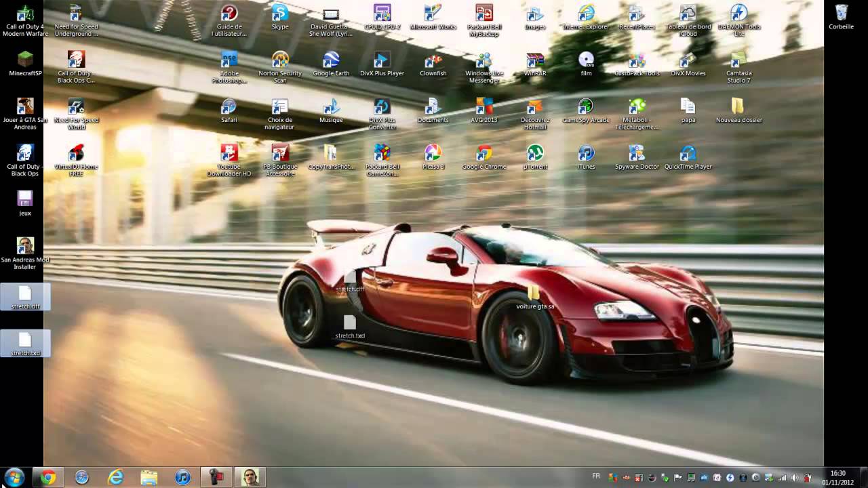Launch Skype desktop shortcut
868x488 pixels.
(x=280, y=18)
